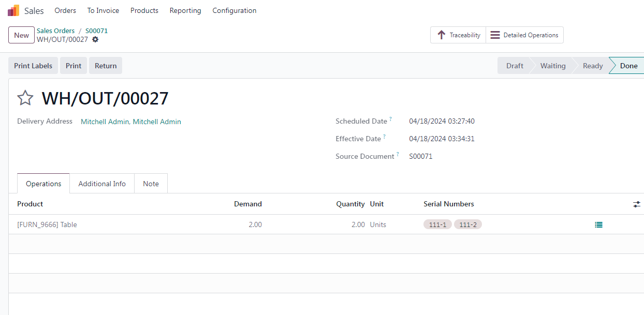Open column options slider icon in table header

(x=637, y=204)
